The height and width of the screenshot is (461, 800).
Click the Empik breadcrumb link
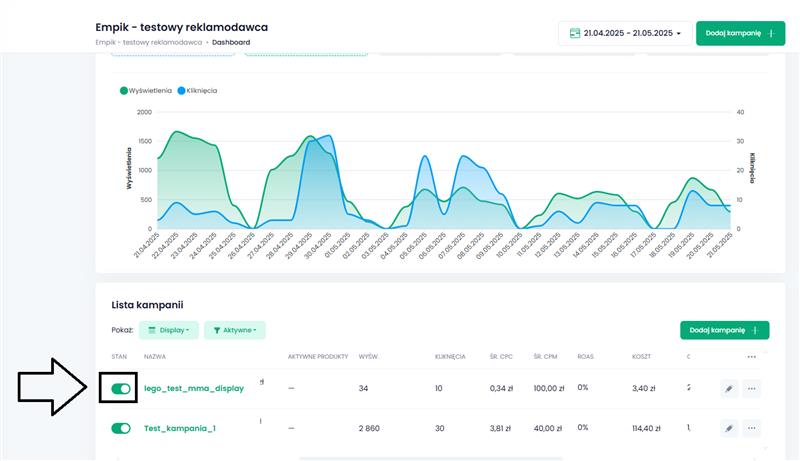coord(150,43)
